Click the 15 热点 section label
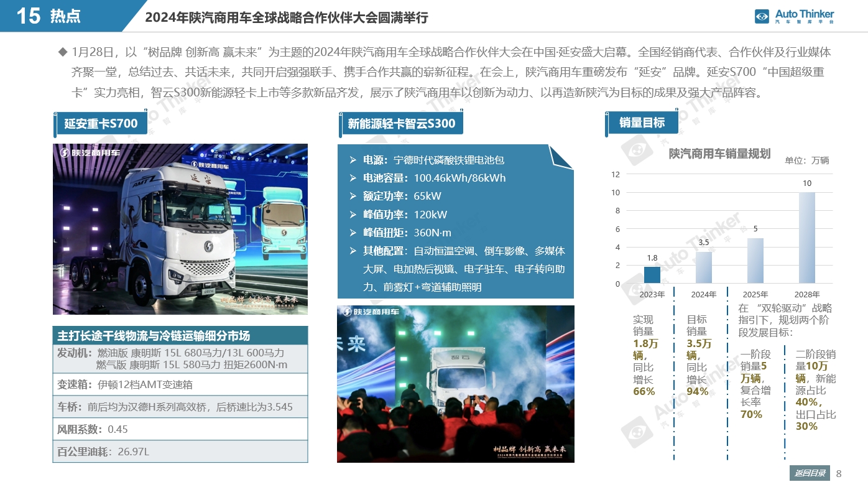This screenshot has height=487, width=868. (48, 16)
